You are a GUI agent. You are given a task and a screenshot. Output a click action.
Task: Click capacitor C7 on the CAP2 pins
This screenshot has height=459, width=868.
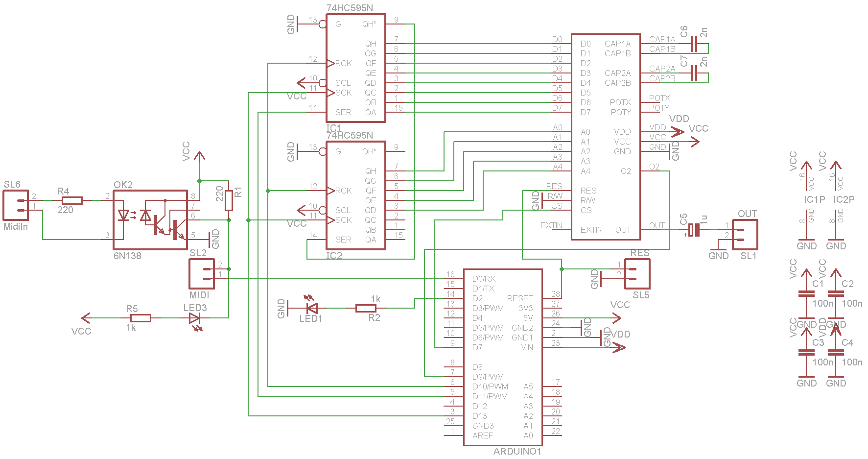pos(693,73)
